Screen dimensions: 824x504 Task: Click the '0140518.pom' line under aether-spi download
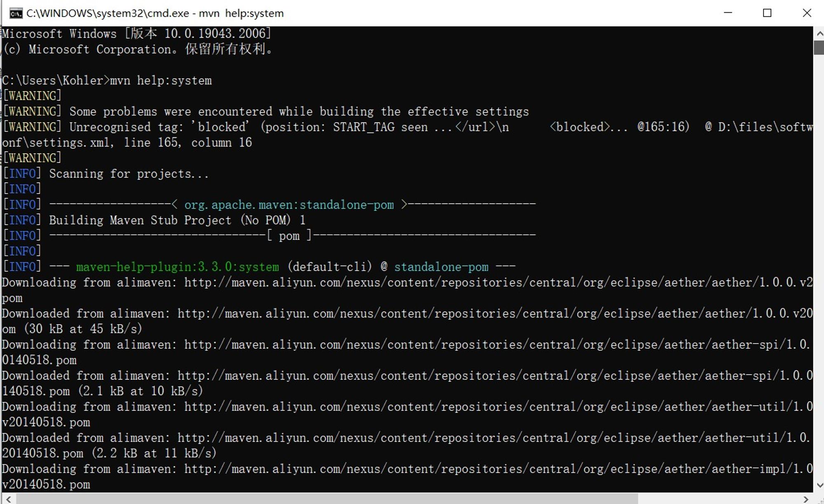(39, 360)
